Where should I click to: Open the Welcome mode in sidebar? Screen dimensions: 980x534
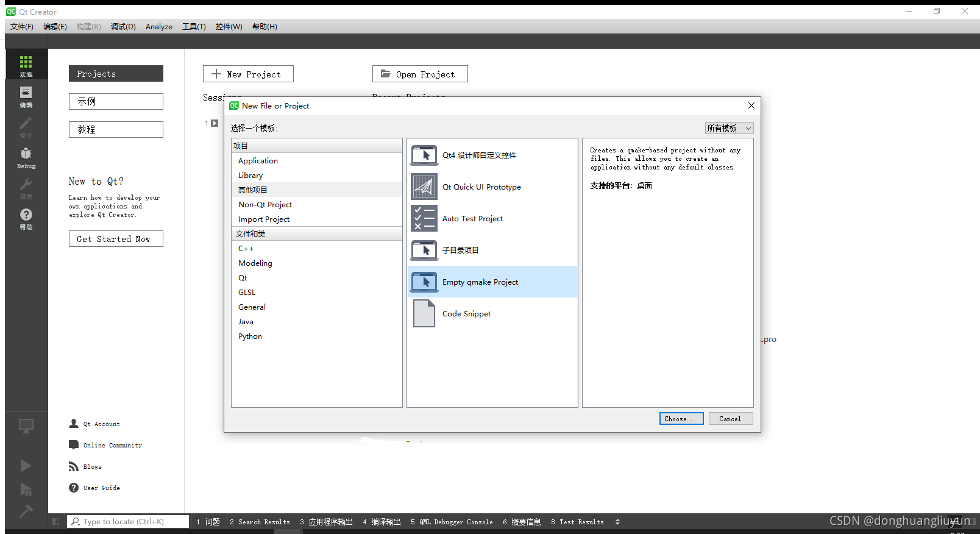coord(26,64)
